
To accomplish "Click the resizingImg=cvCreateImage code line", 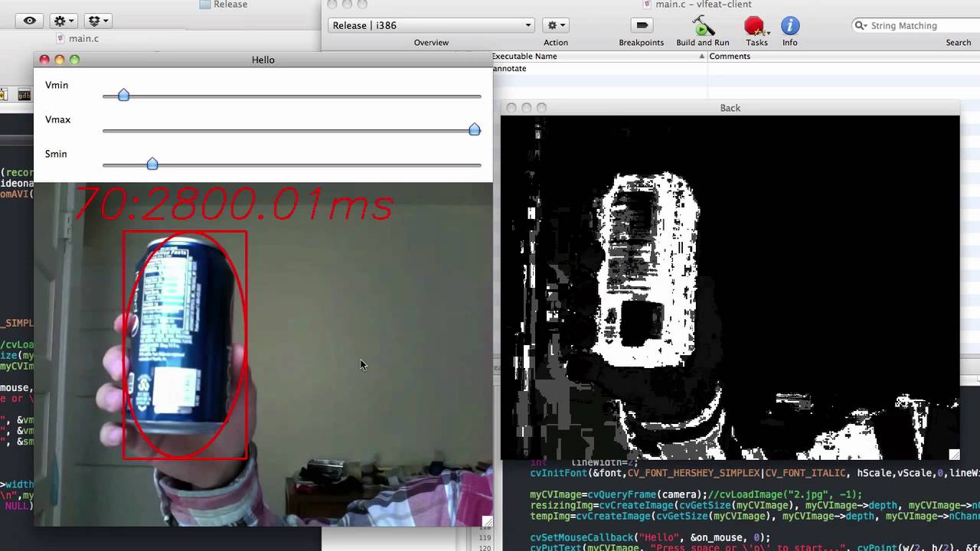I will point(755,505).
